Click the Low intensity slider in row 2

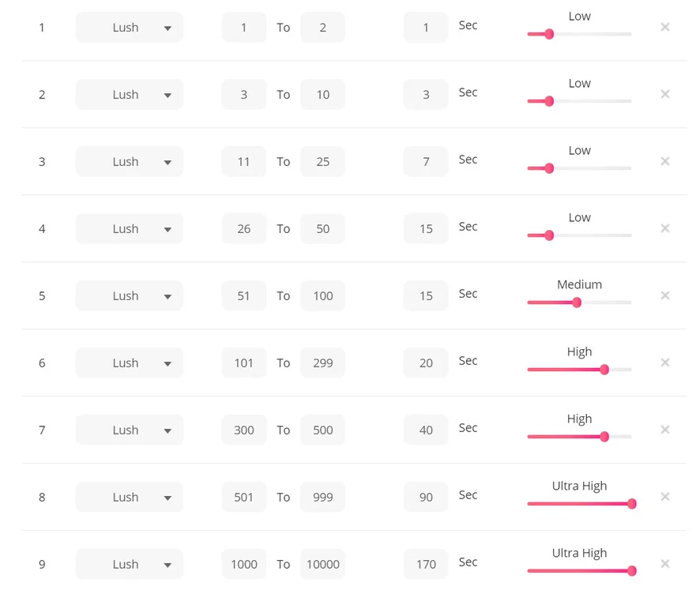579,101
